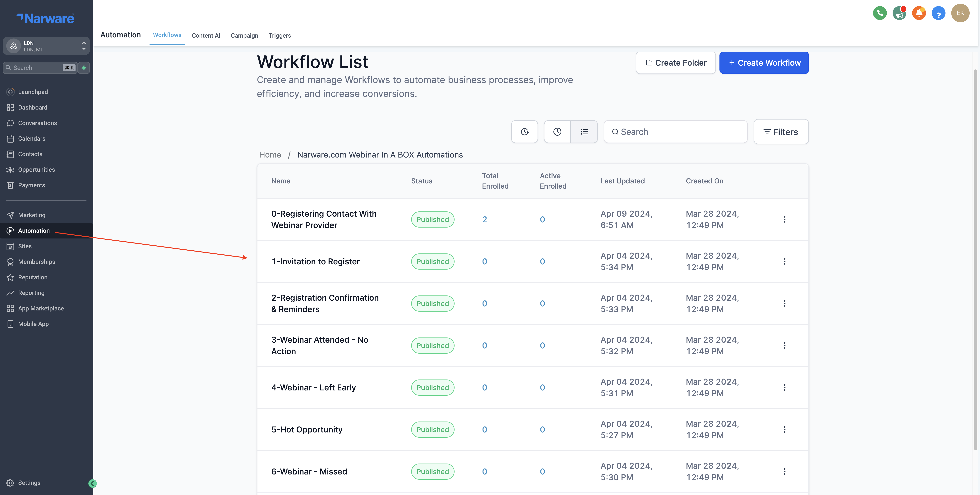
Task: Go to Home in the breadcrumb
Action: tap(270, 155)
